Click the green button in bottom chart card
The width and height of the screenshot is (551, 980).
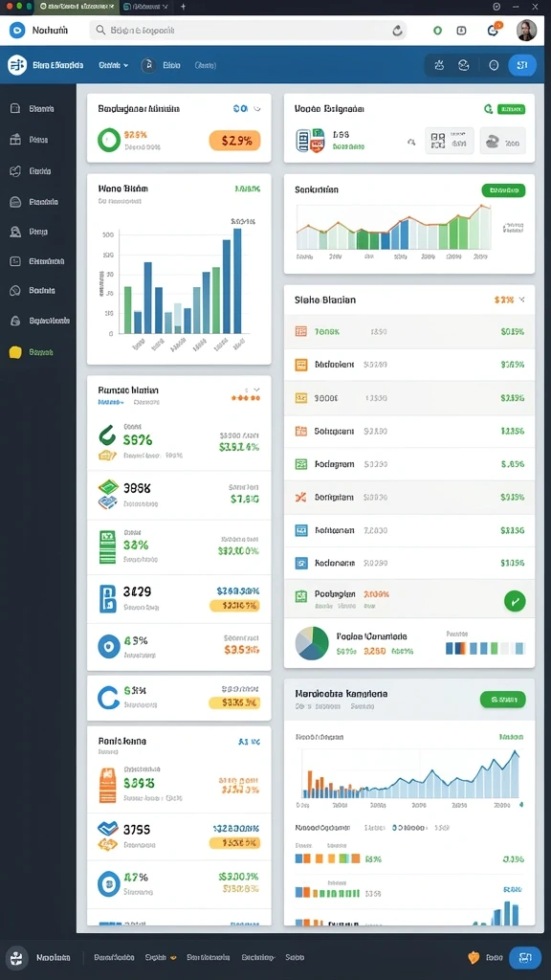(503, 700)
